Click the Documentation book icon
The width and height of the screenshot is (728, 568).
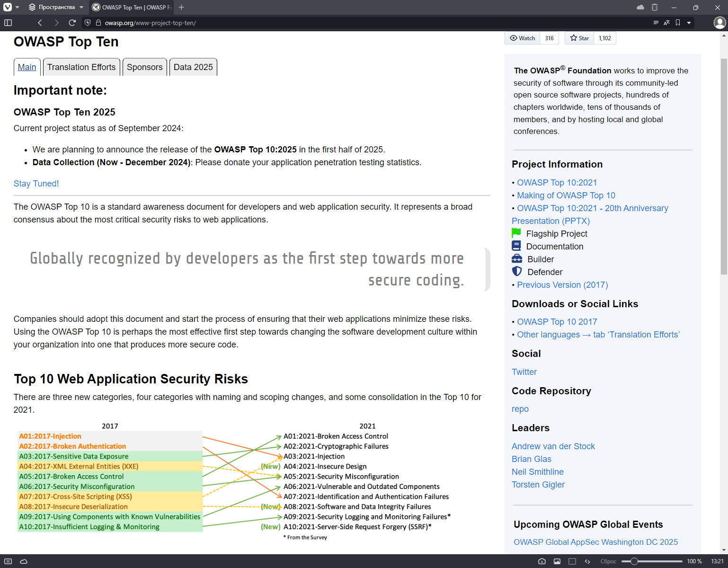(516, 246)
